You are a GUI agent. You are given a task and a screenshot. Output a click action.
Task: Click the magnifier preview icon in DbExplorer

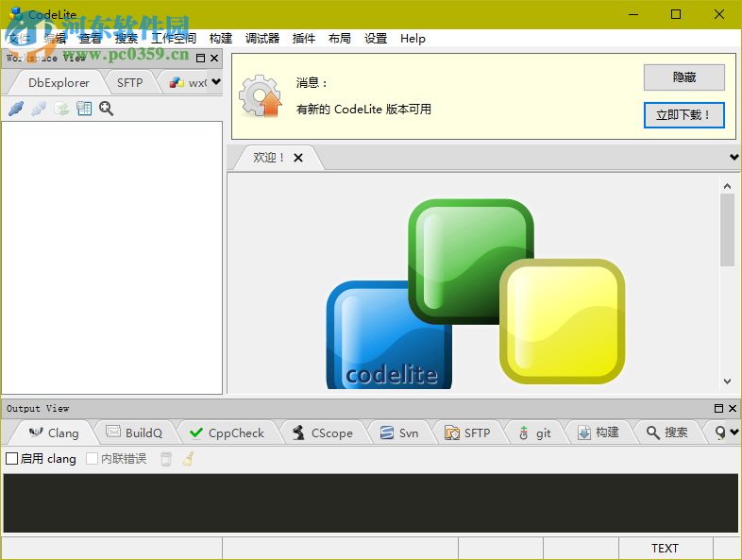coord(107,109)
